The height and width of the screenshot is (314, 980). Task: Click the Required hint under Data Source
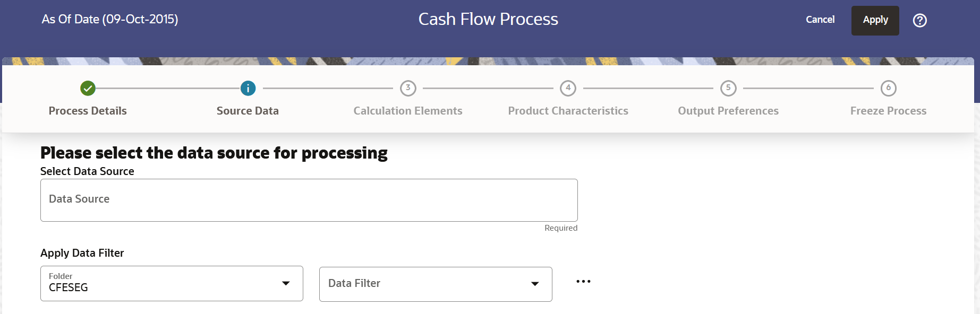coord(560,228)
